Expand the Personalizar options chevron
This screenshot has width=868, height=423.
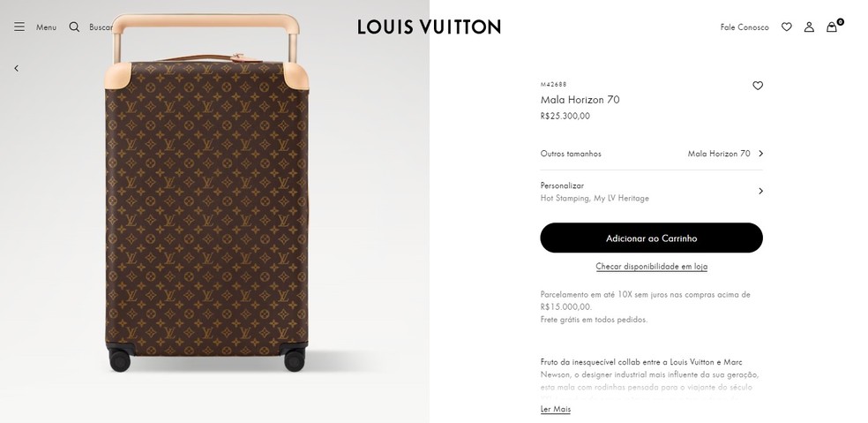pyautogui.click(x=760, y=191)
